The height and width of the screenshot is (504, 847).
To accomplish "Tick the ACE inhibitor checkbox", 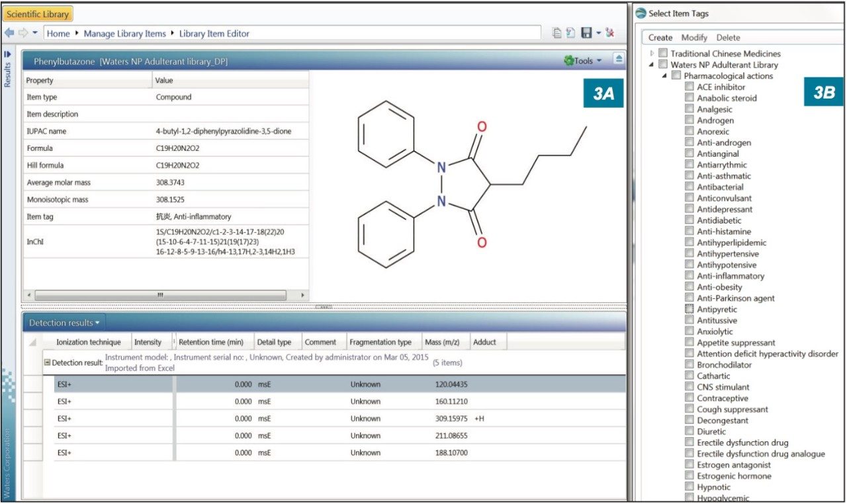I will 689,87.
